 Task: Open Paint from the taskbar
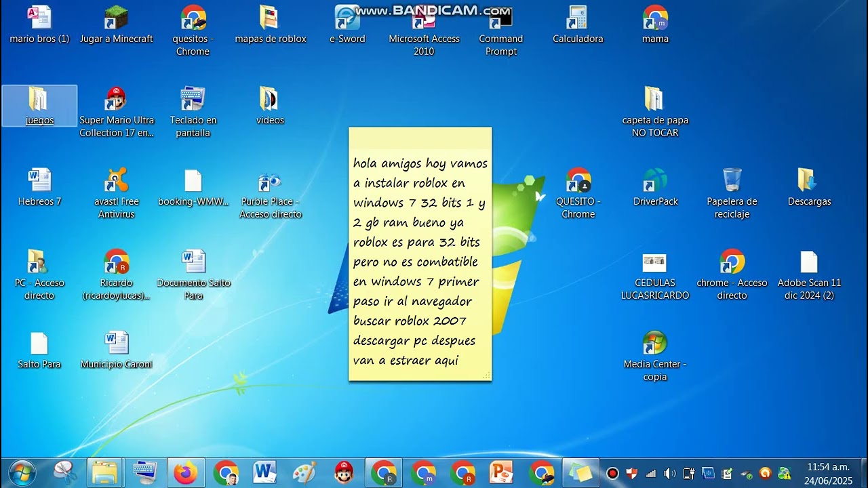coord(304,472)
